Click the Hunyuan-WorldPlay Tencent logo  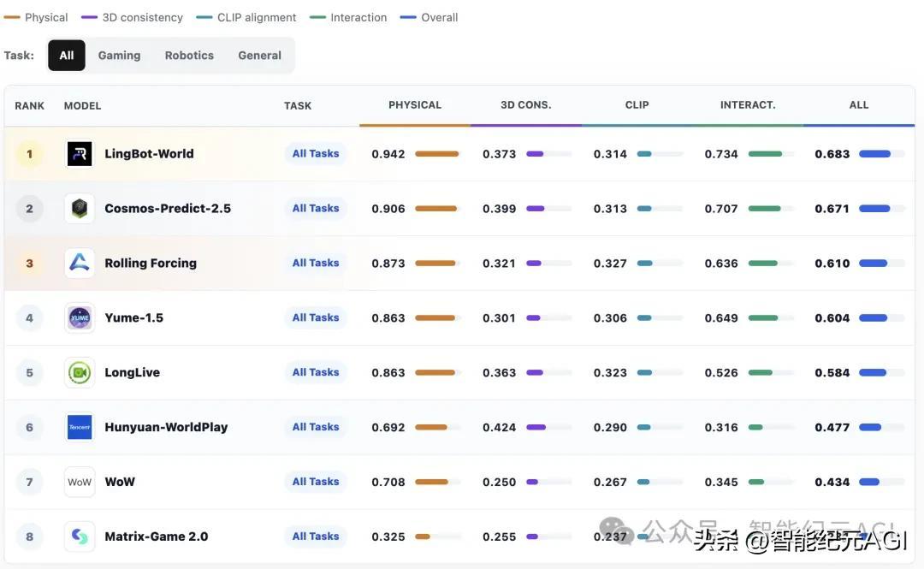(80, 427)
